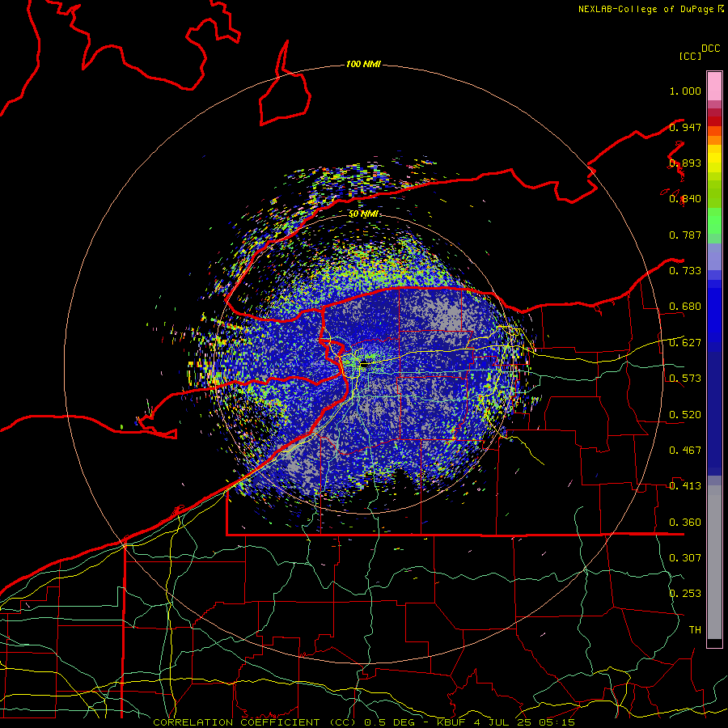This screenshot has height=728, width=728.
Task: Select the 0.467 scale value
Action: coord(685,451)
